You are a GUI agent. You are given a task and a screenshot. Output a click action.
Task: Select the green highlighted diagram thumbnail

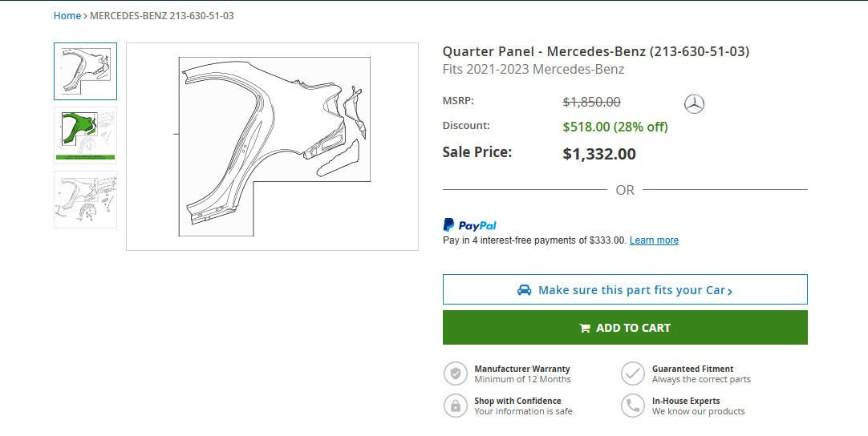[x=85, y=135]
